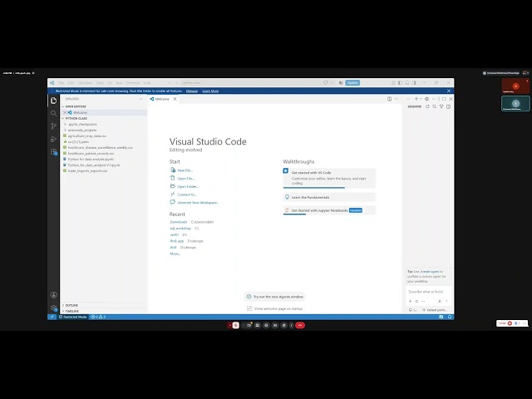Split the editor with the split icon
The height and width of the screenshot is (399, 532).
pyautogui.click(x=389, y=99)
